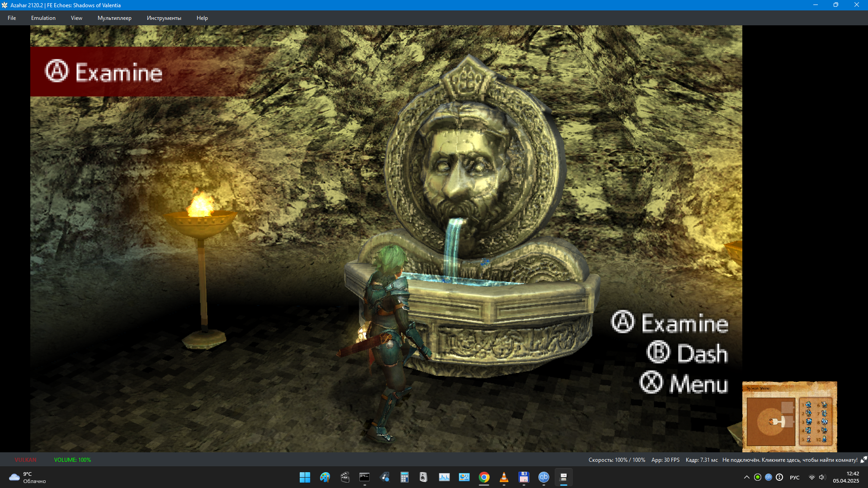The width and height of the screenshot is (868, 488).
Task: Open the music tag search app in taskbar
Action: tap(384, 477)
